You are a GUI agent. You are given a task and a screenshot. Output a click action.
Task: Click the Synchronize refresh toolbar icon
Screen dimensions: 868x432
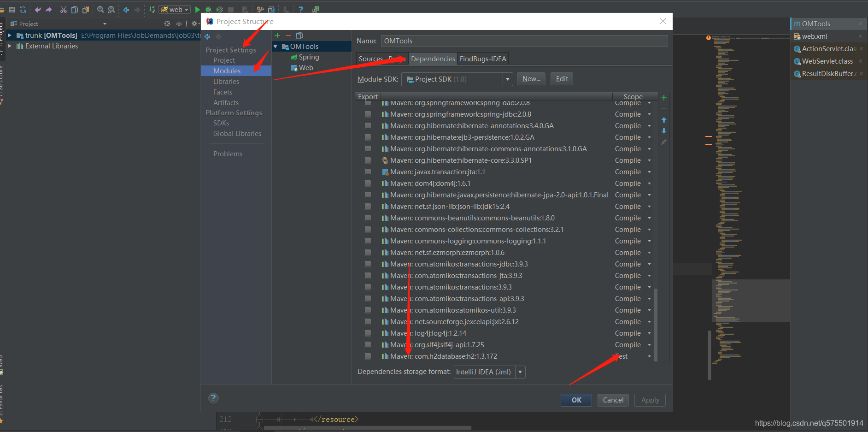23,9
